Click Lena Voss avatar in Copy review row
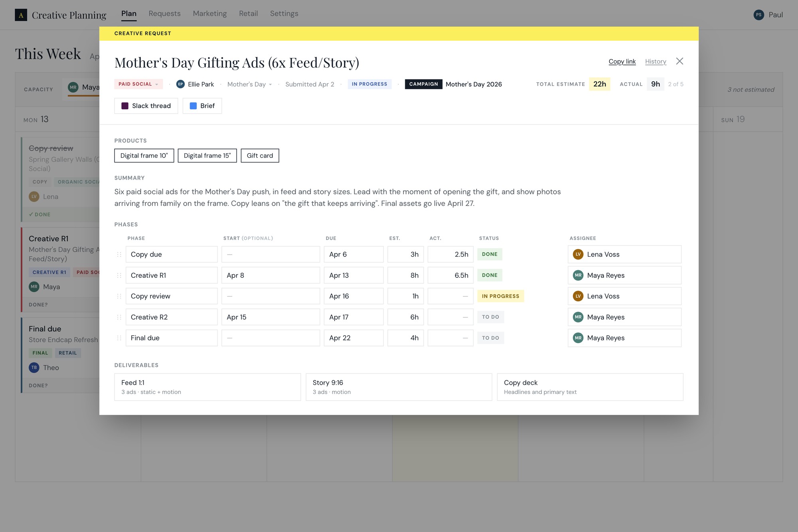 coord(578,296)
